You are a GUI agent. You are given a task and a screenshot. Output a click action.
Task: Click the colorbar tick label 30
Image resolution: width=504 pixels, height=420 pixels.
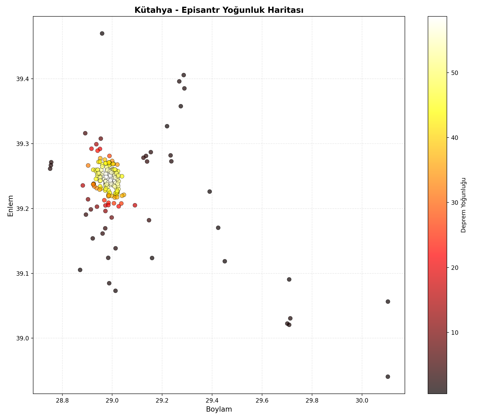(455, 203)
